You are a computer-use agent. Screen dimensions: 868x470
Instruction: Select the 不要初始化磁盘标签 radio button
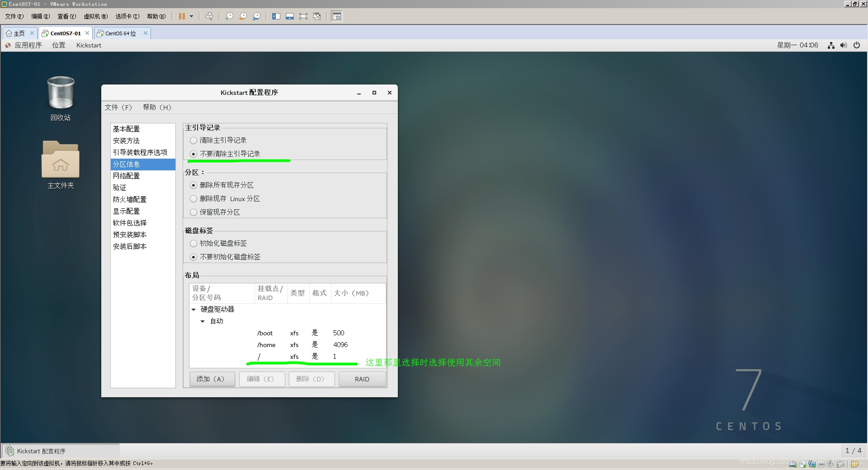pos(193,257)
